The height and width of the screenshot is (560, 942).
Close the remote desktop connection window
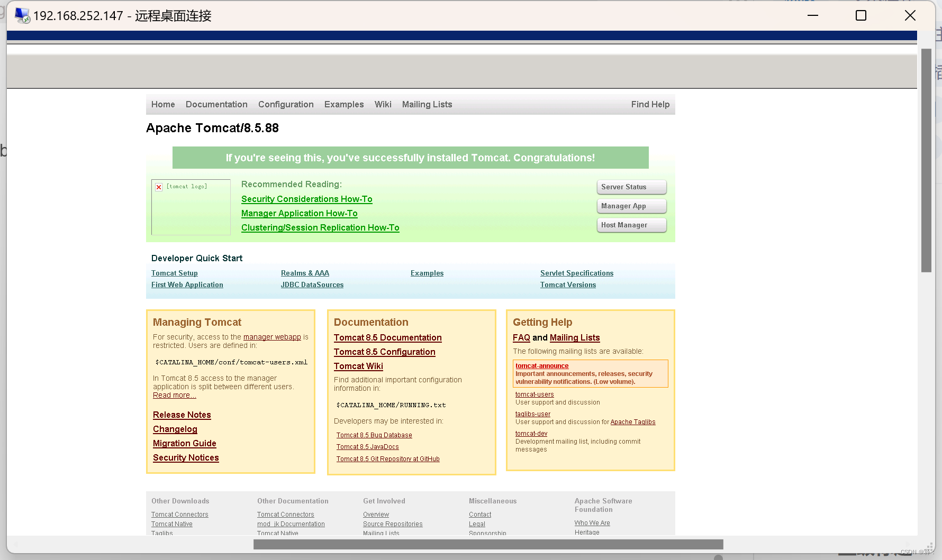pyautogui.click(x=910, y=16)
